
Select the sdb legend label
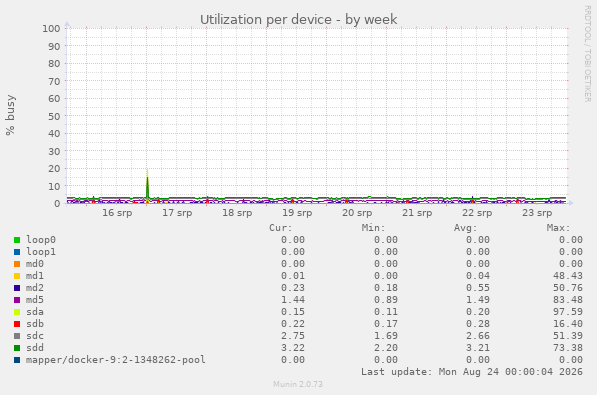point(35,324)
